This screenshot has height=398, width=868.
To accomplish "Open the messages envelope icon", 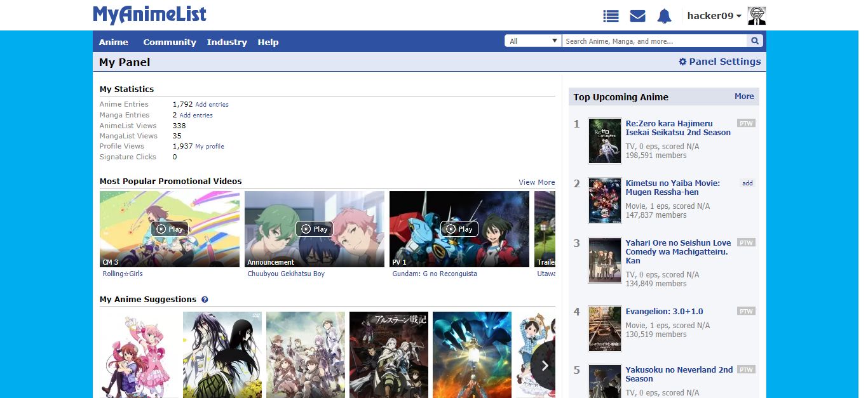I will (x=637, y=17).
